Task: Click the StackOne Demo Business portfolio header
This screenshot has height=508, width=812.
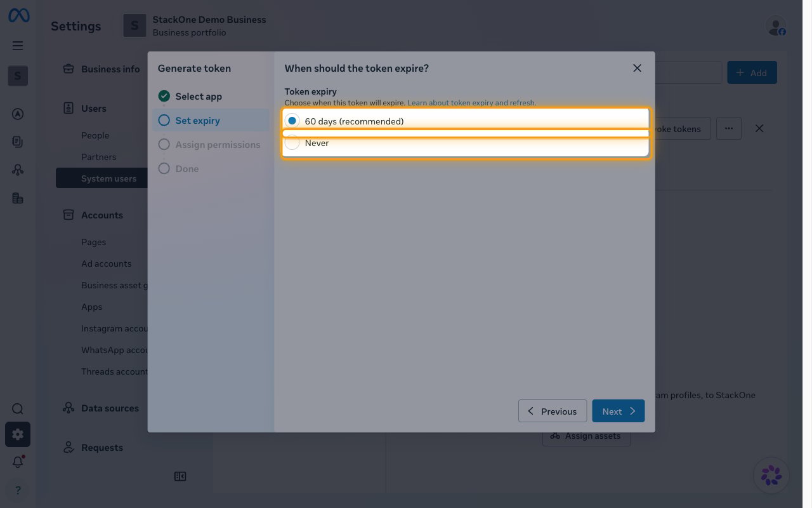Action: pos(195,26)
